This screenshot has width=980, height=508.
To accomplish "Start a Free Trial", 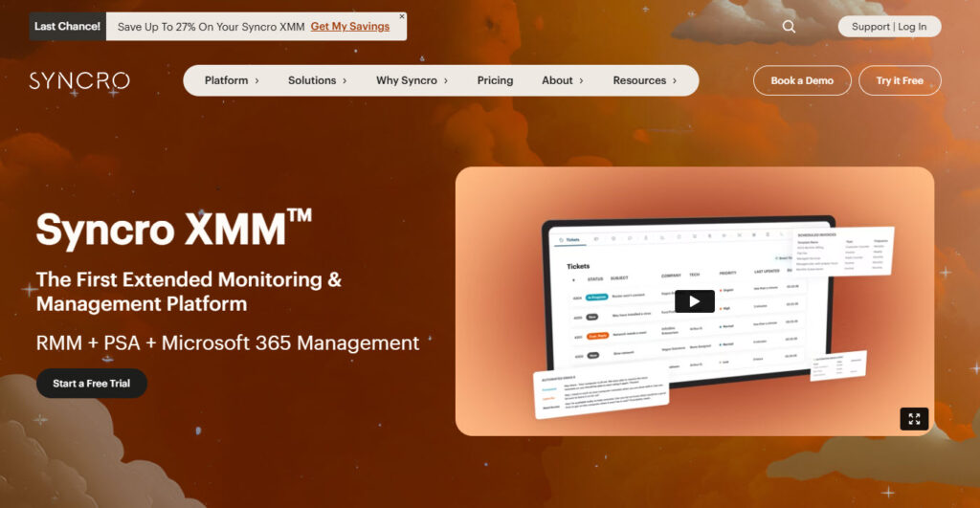I will click(91, 383).
